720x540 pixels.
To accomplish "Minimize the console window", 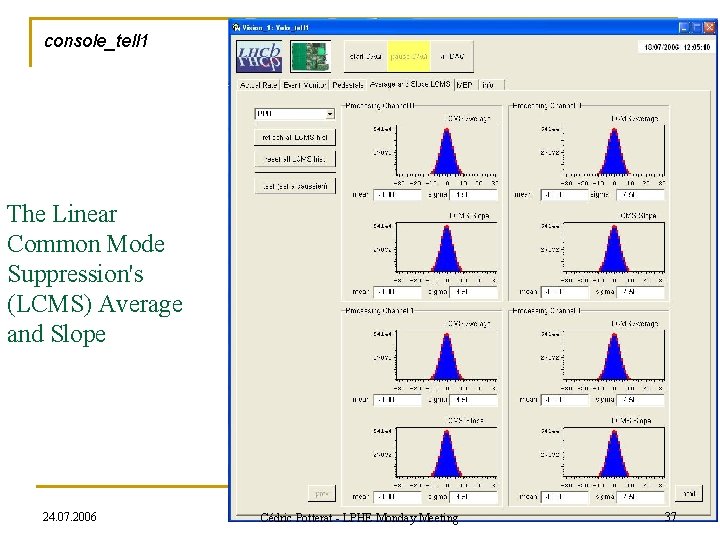I will tap(684, 28).
